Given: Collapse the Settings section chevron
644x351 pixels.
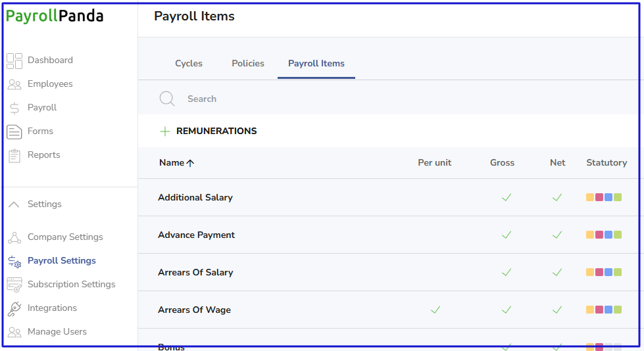Looking at the screenshot, I should click(14, 204).
